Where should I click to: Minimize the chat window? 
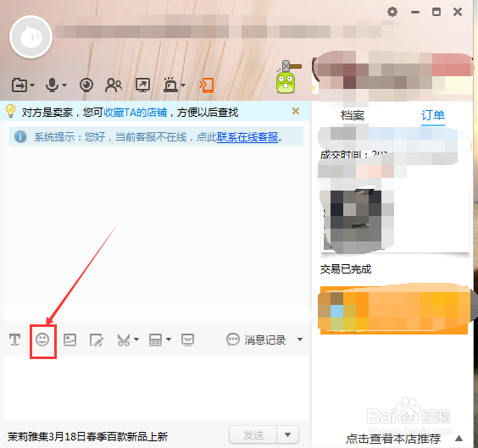tap(415, 12)
